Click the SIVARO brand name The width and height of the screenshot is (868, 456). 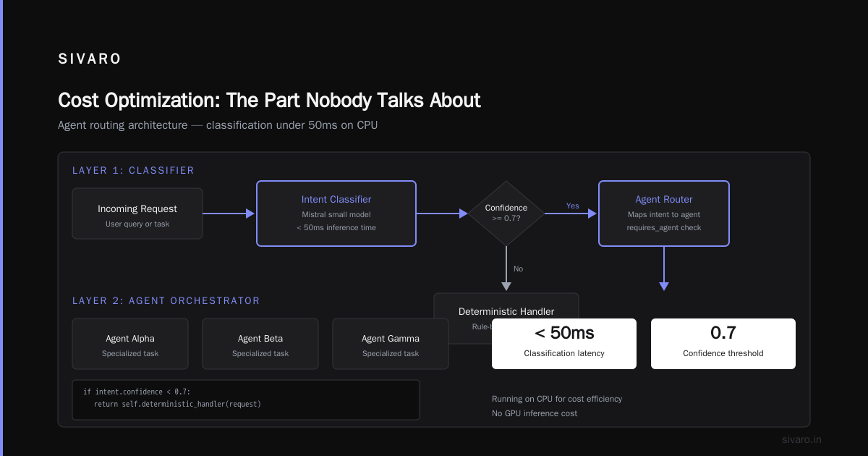[90, 59]
